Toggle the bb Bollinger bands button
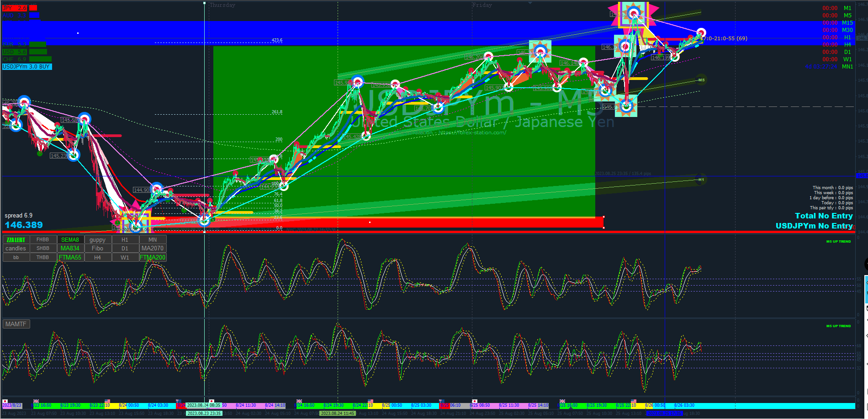Screen dimensions: 868x419 tap(16, 258)
